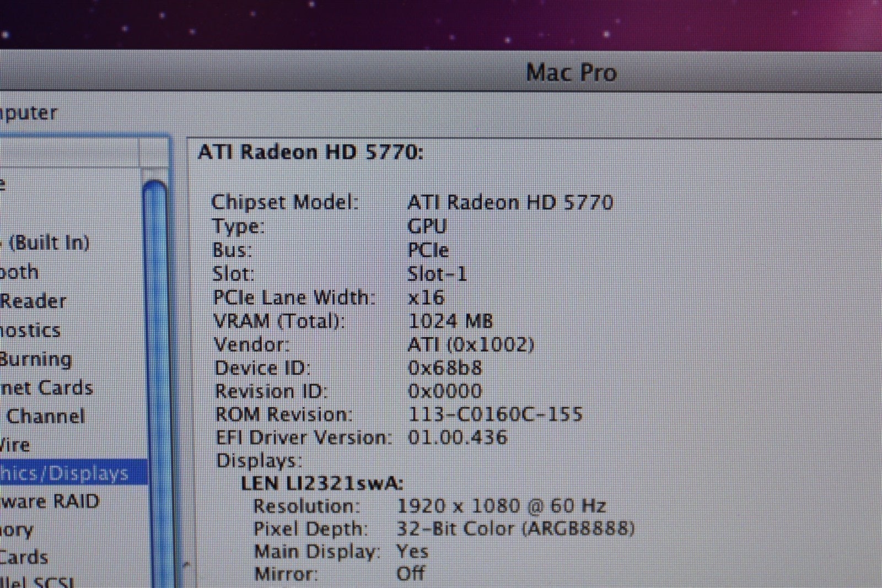882x588 pixels.
Task: Click the Bus value PCIe
Action: click(x=428, y=250)
